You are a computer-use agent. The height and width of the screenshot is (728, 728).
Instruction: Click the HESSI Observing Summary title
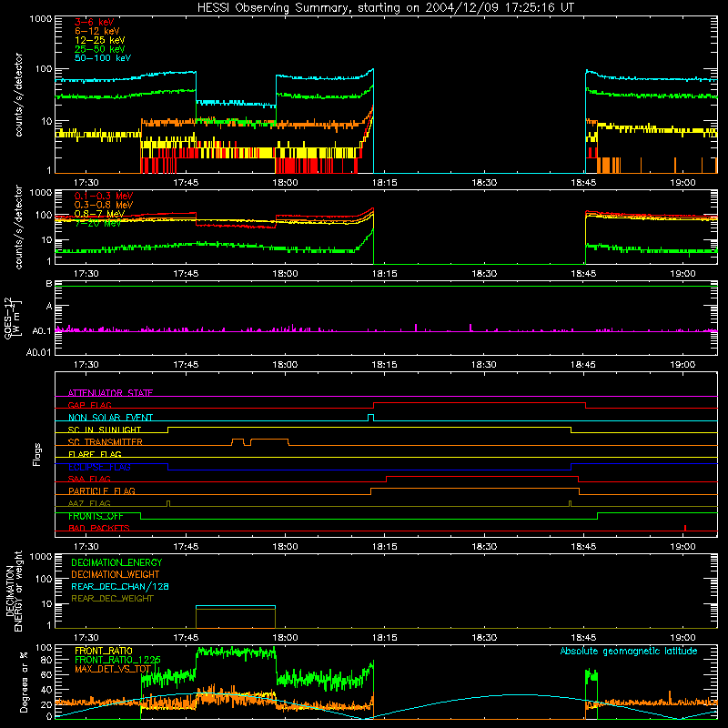(385, 8)
